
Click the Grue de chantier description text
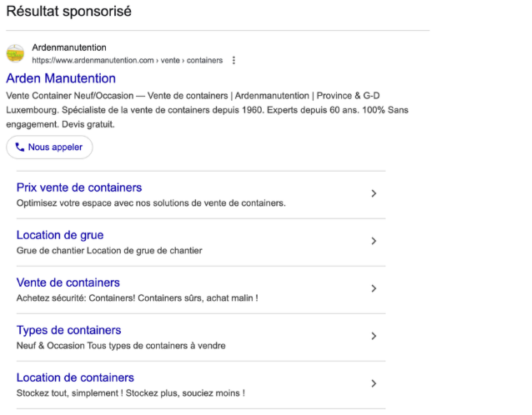109,251
